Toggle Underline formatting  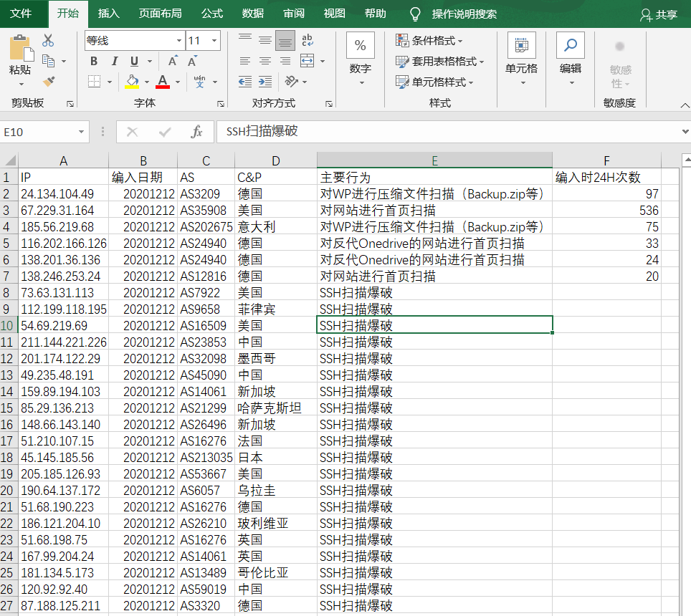(x=135, y=61)
